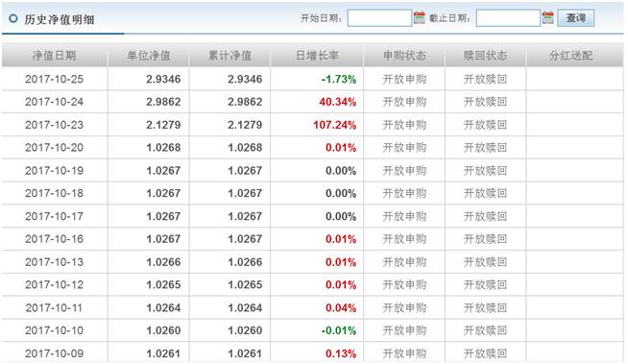Focus the 开始日期 input field

(379, 18)
